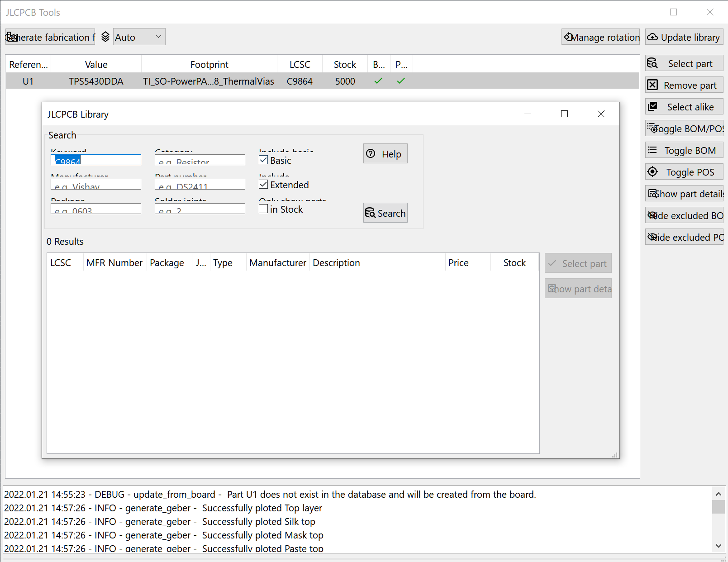Click the Update library cloud icon

coord(652,37)
